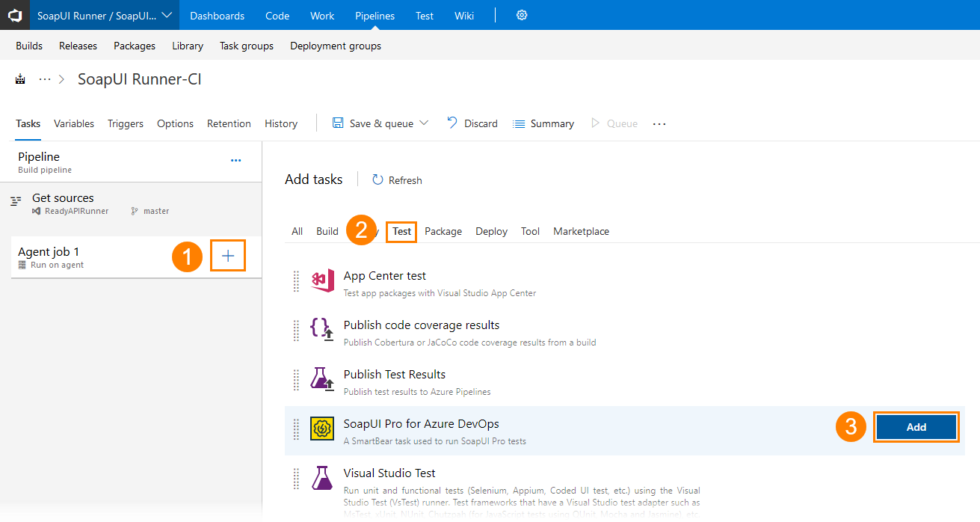Open the SoapUI Runner project selector dropdown

point(104,15)
